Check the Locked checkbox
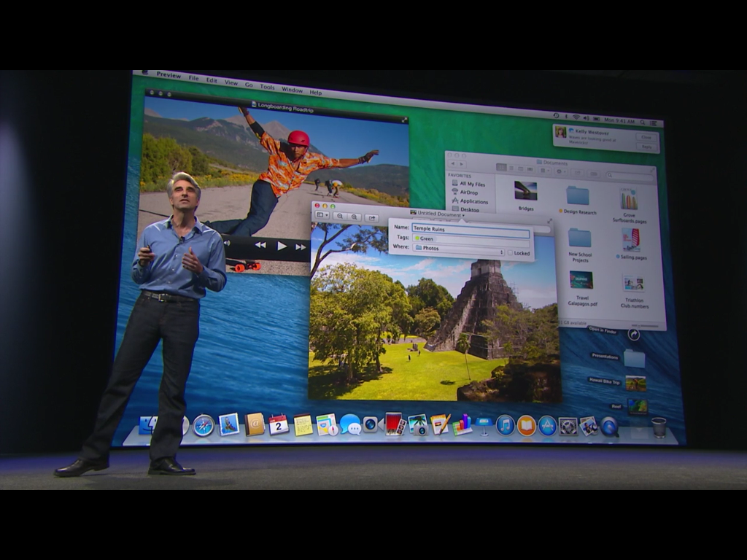Viewport: 747px width, 560px height. [510, 253]
